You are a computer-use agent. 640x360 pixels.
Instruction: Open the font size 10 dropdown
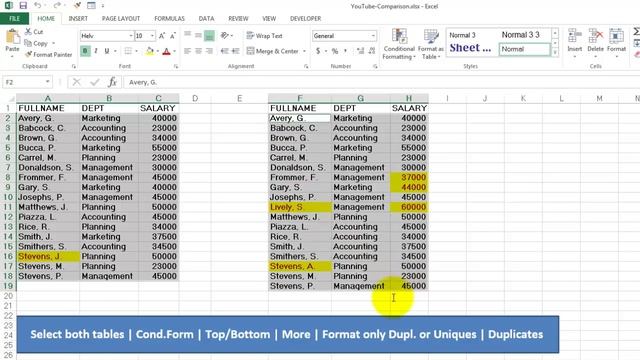click(x=152, y=36)
